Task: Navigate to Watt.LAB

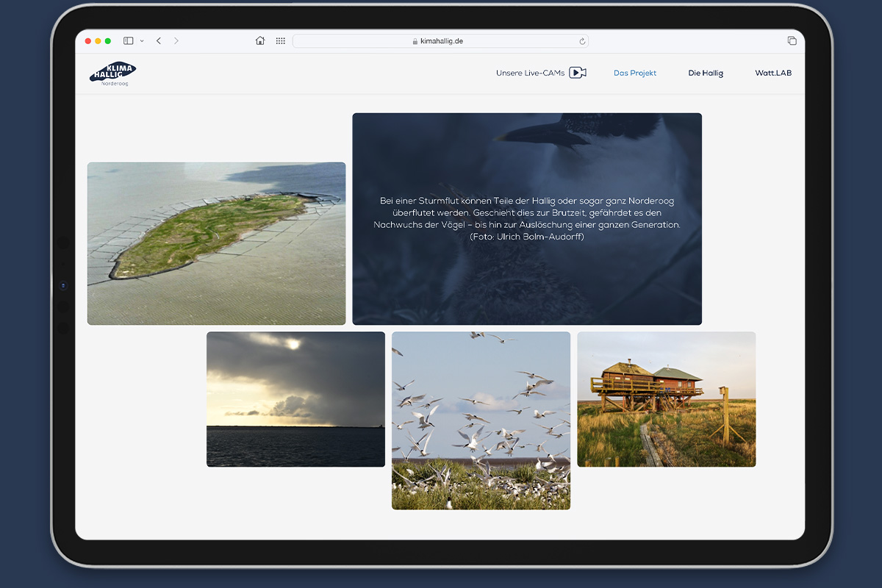Action: (x=773, y=73)
